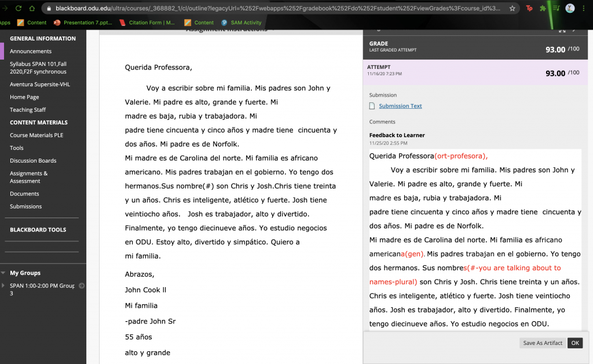Open the Content bookmark beside SAM Activity
Screen dimensions: 593x364
[x=199, y=23]
